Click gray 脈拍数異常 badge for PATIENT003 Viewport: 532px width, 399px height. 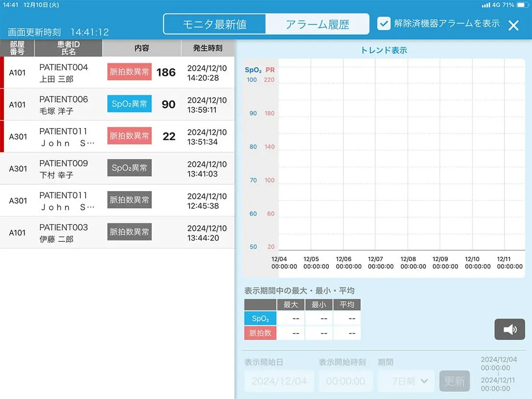[129, 232]
